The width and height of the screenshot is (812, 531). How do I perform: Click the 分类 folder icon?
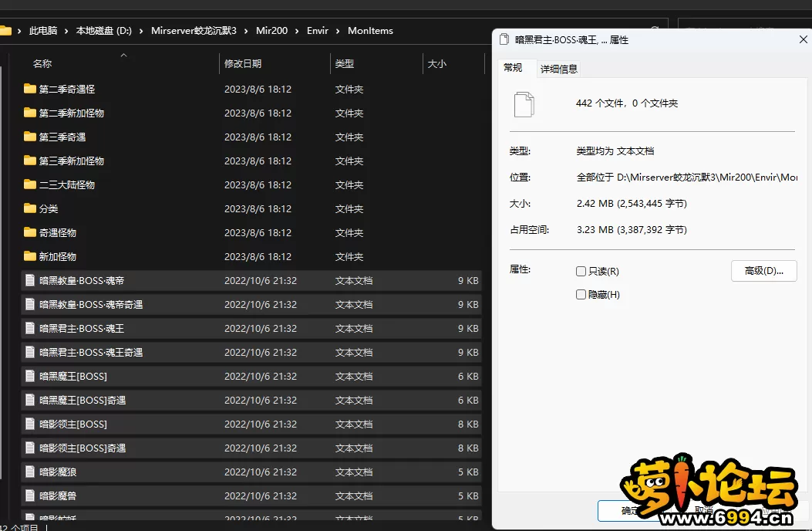(30, 208)
